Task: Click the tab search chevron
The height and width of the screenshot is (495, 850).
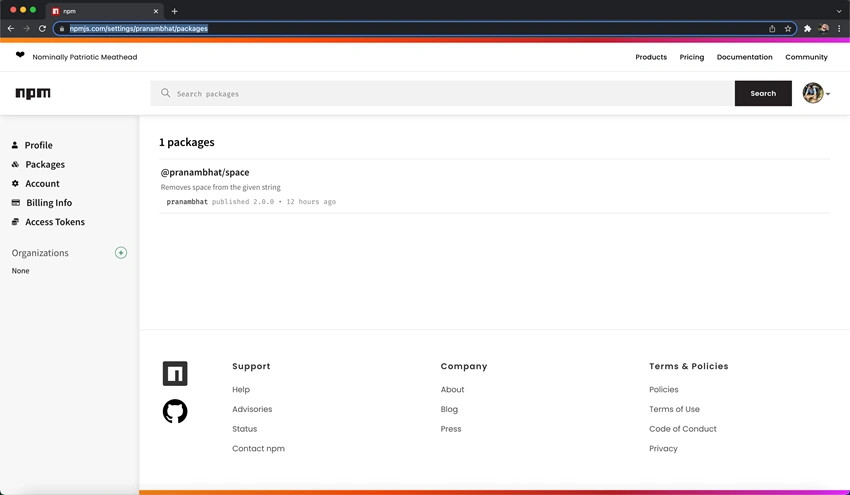Action: click(x=839, y=11)
